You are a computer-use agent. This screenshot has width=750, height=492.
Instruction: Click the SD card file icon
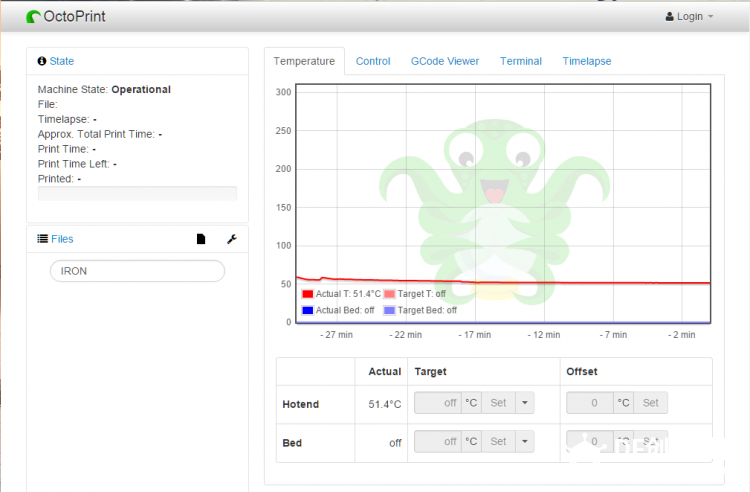(201, 239)
